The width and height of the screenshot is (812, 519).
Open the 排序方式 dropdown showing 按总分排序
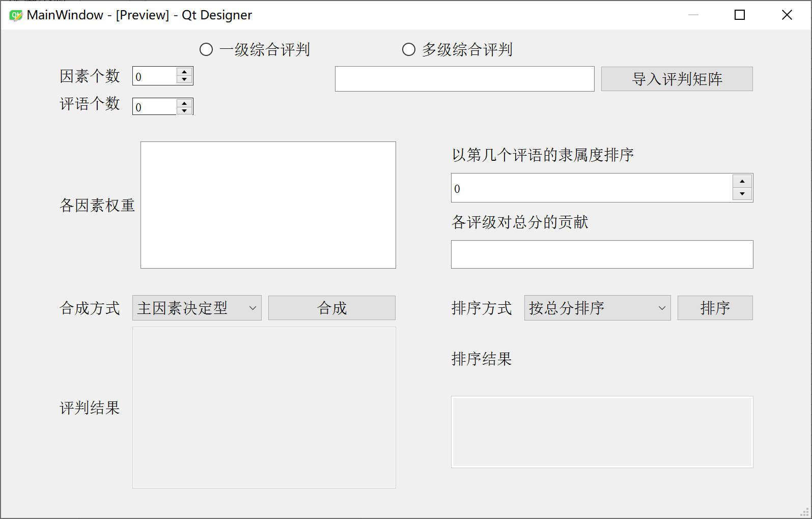point(597,308)
